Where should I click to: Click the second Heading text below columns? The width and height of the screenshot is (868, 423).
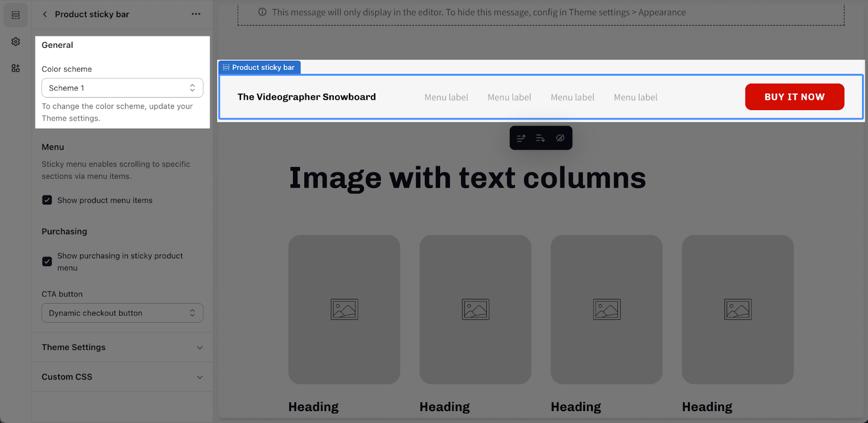point(445,407)
